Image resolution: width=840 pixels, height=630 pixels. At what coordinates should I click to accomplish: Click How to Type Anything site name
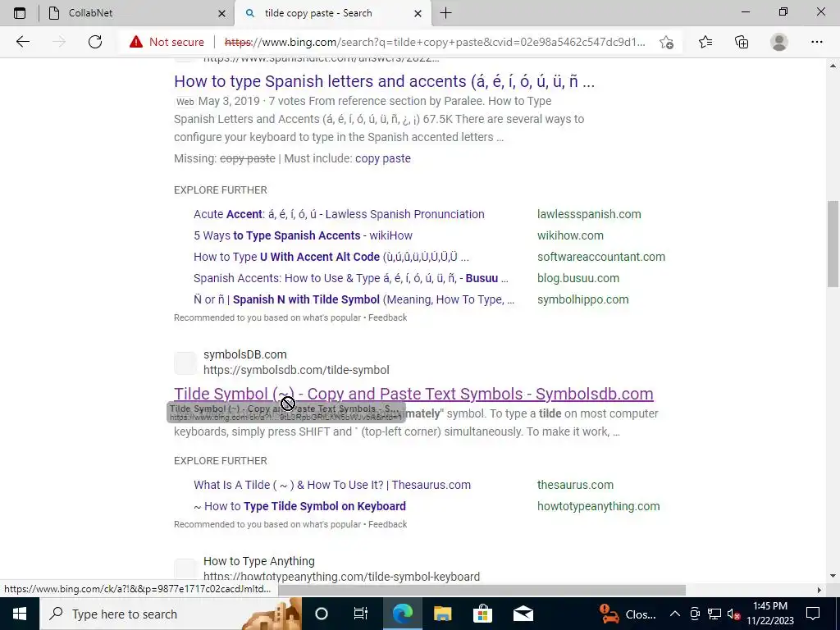(258, 561)
